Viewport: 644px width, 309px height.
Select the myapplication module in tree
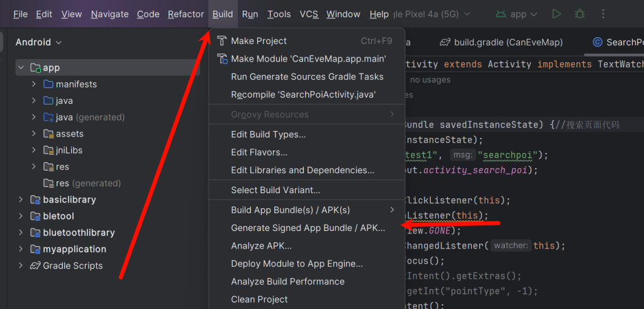point(74,249)
